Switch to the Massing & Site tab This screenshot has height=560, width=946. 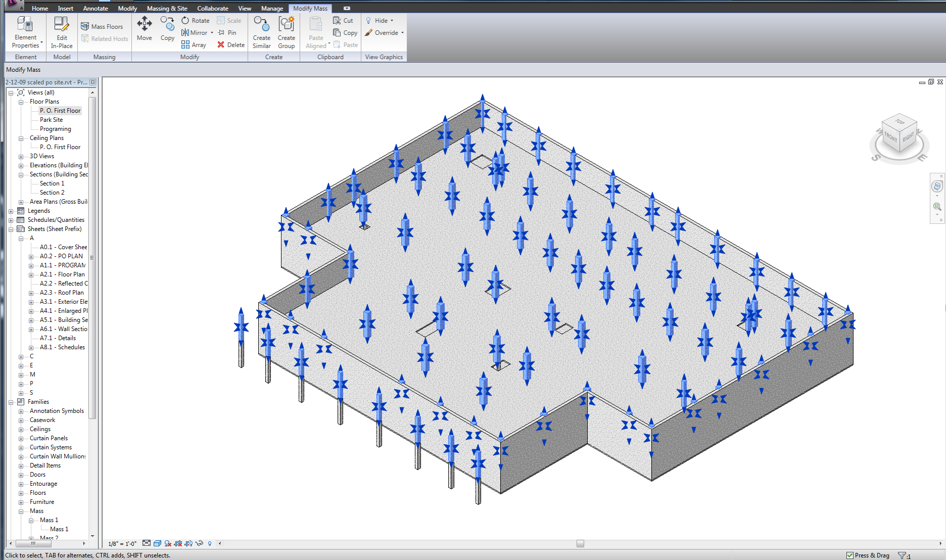pyautogui.click(x=167, y=9)
